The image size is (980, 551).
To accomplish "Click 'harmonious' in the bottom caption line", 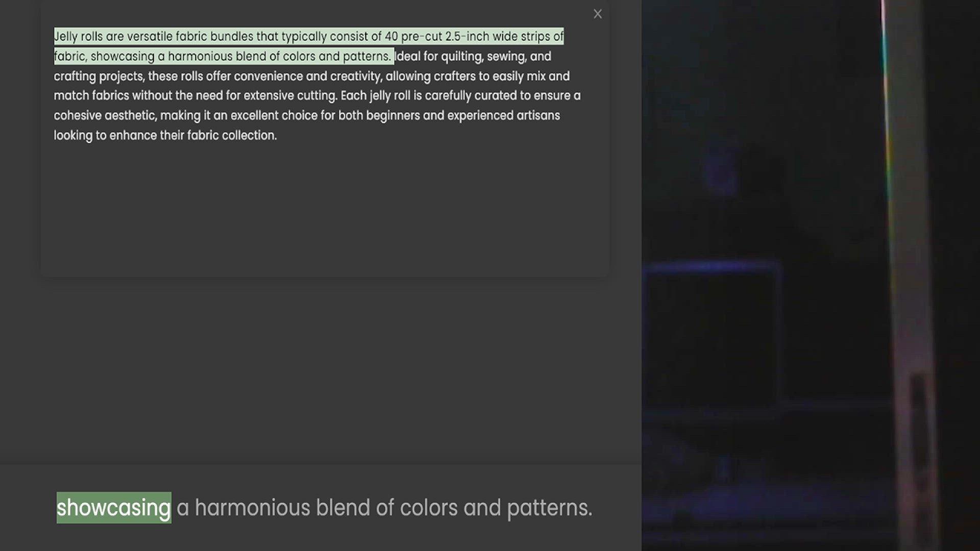I will pyautogui.click(x=252, y=508).
